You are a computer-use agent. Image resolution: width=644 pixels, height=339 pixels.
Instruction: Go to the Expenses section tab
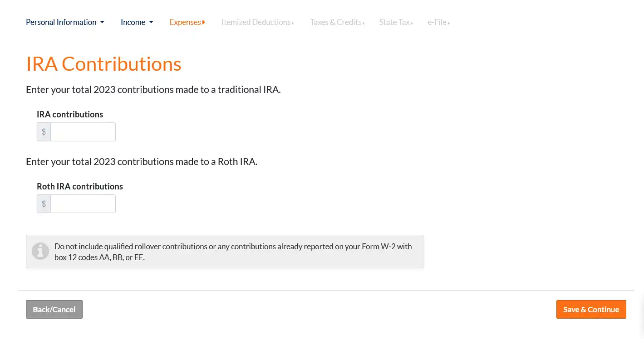point(185,22)
